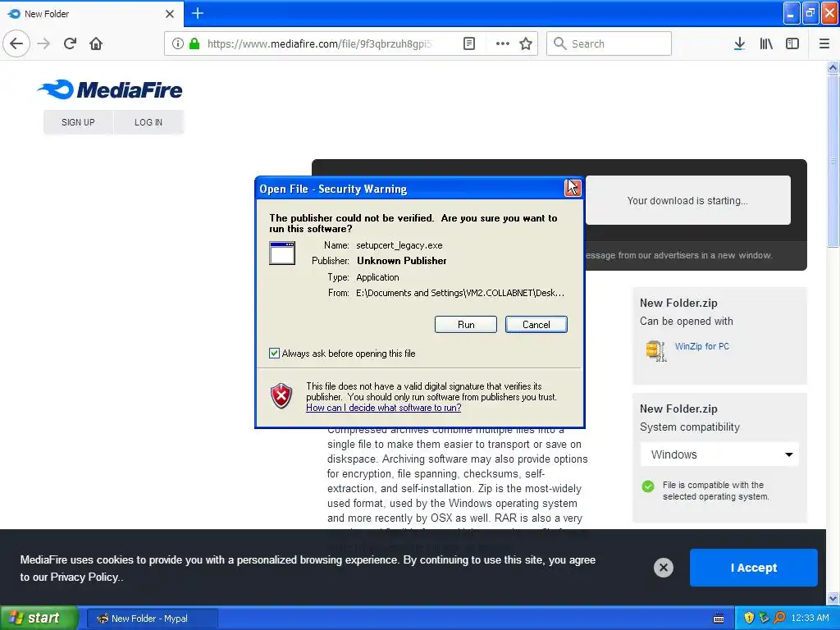Click the Run button

[x=466, y=324]
